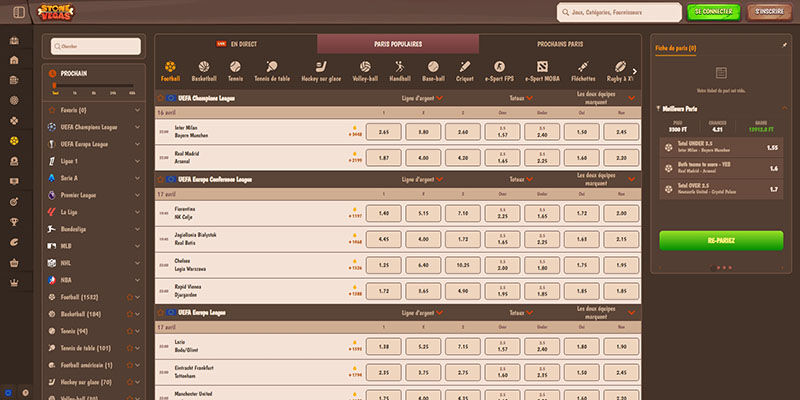Click the SE CONNECTER button
This screenshot has width=800, height=400.
(x=713, y=12)
